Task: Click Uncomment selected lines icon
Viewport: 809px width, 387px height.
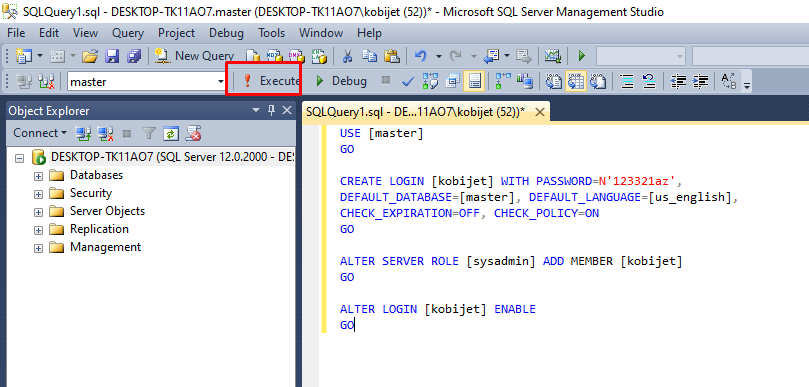Action: pos(649,81)
